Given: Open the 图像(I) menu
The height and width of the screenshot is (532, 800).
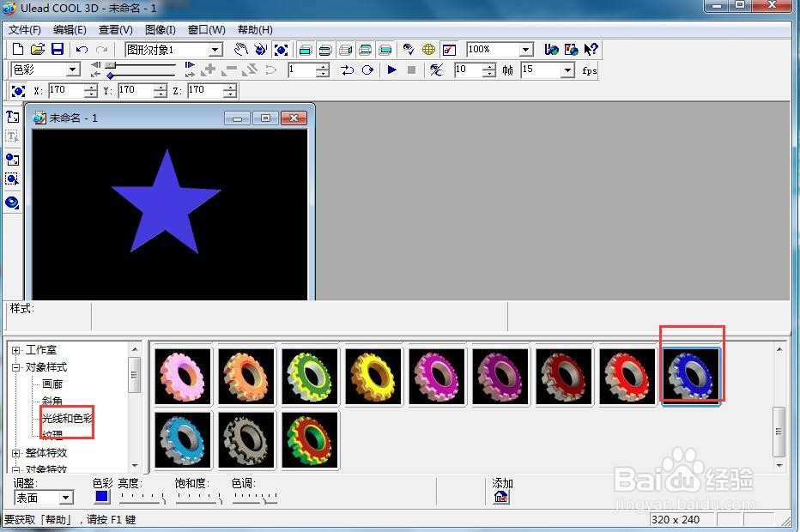Looking at the screenshot, I should pos(161,29).
